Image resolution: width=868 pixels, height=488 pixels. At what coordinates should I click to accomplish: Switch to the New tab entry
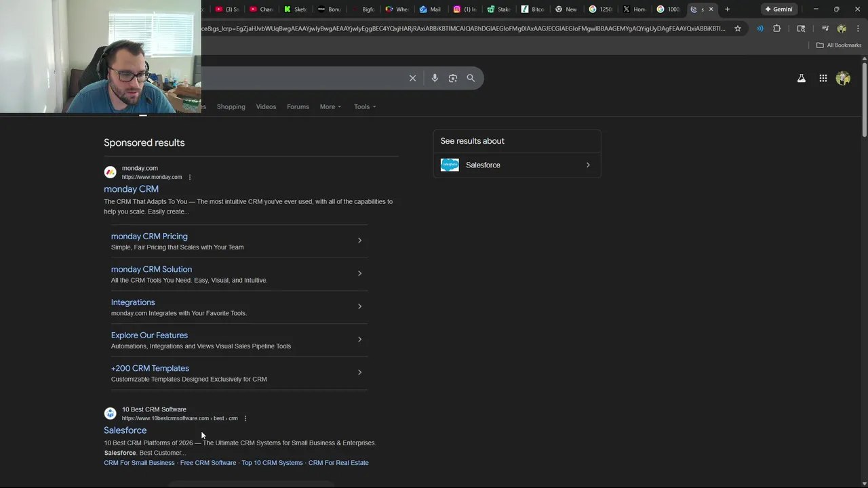(566, 9)
